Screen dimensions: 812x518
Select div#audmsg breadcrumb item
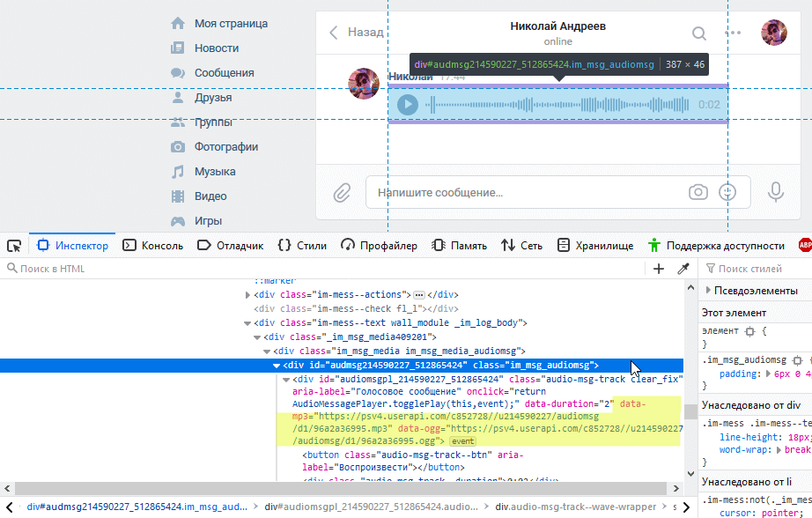click(x=137, y=507)
